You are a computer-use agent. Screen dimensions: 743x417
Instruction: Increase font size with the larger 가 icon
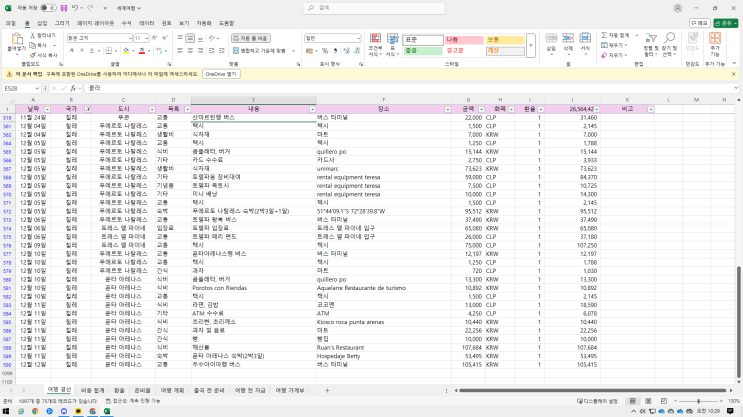154,38
